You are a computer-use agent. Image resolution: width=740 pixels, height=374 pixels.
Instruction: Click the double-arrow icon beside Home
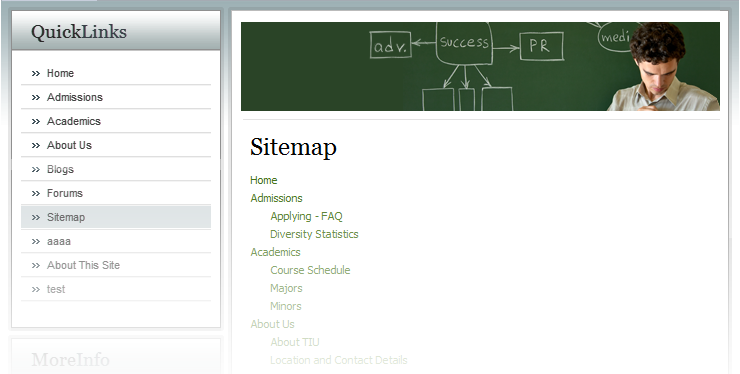click(36, 73)
